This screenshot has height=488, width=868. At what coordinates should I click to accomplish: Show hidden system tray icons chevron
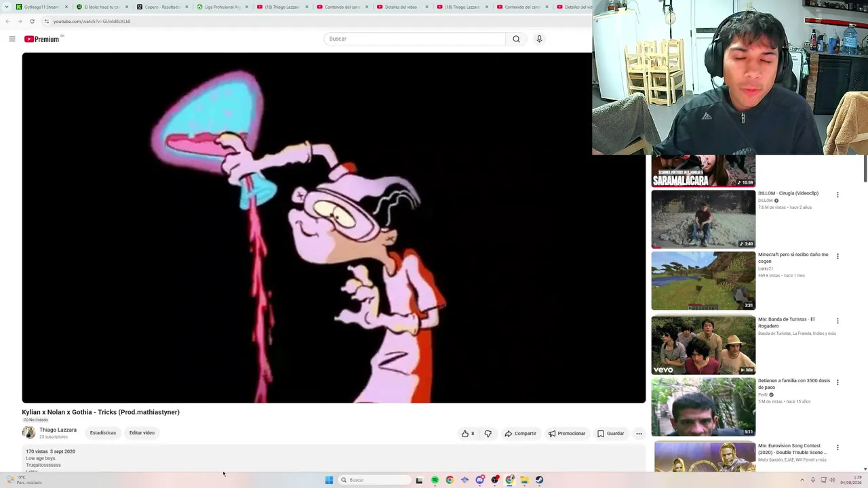click(x=802, y=480)
